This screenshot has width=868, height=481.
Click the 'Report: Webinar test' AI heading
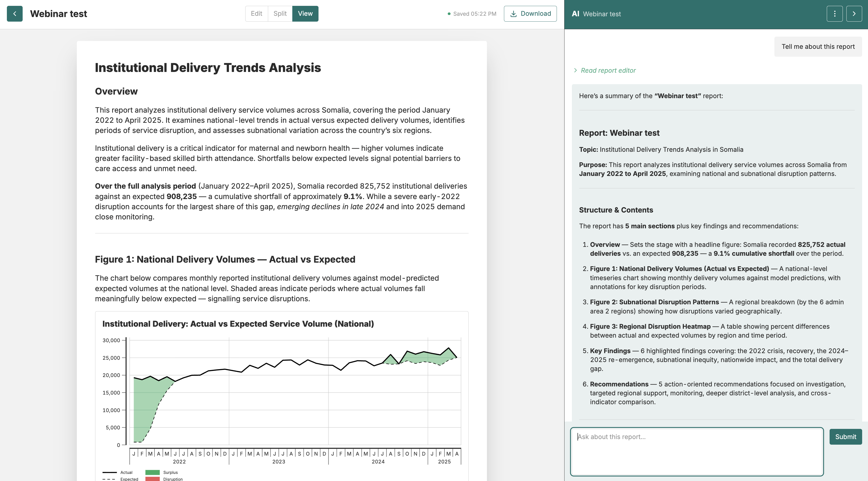pos(619,133)
